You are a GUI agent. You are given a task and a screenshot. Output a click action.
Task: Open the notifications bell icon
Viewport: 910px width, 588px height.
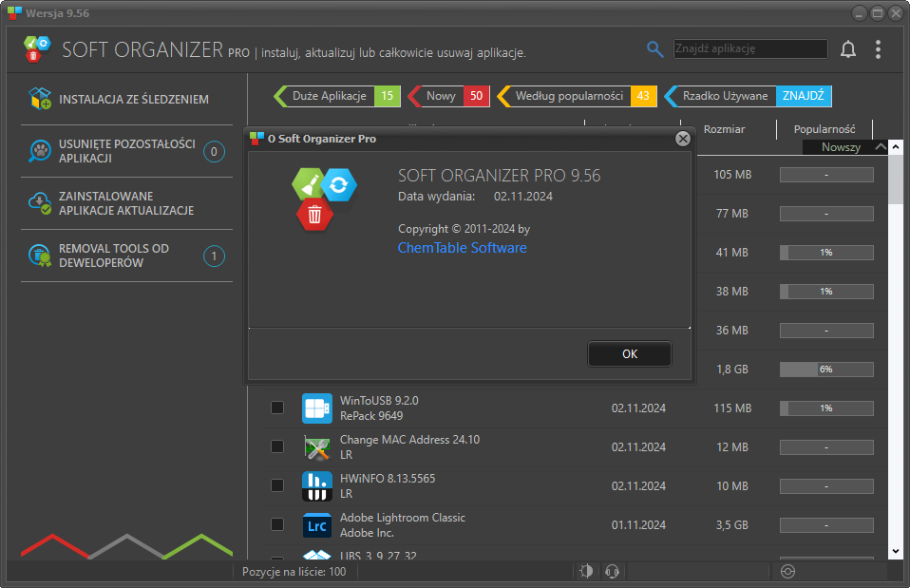click(848, 49)
